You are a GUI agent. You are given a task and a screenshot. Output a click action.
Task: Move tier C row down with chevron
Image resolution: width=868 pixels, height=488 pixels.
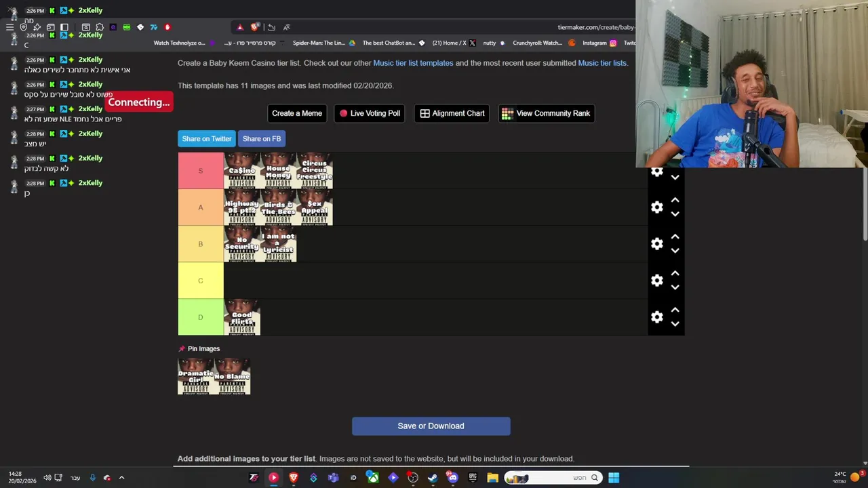[675, 287]
